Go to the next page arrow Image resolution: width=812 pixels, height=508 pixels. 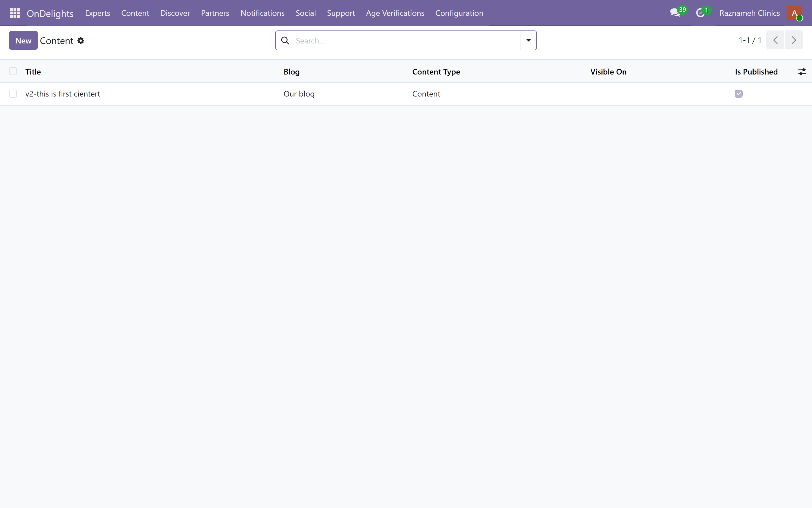coord(794,40)
